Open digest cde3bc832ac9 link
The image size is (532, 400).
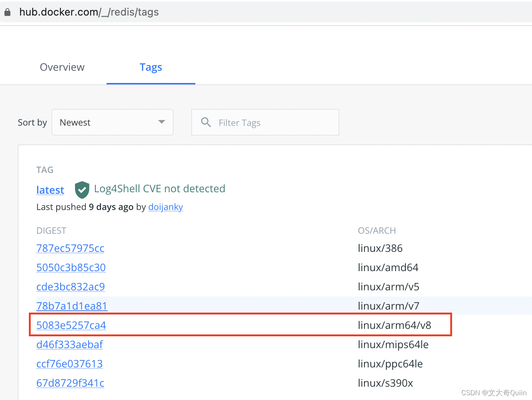(71, 287)
